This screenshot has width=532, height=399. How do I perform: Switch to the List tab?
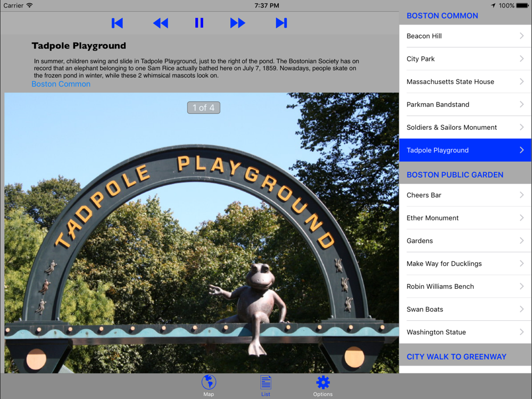point(265,386)
